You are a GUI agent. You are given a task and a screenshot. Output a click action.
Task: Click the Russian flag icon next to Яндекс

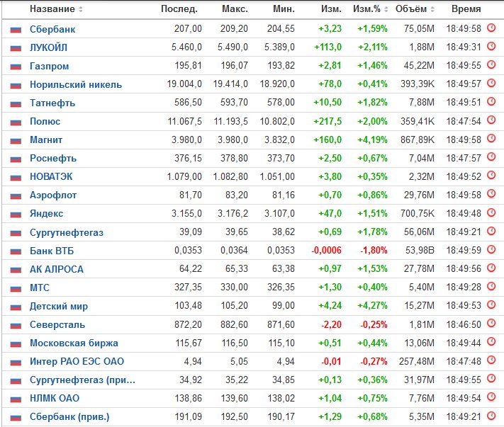pyautogui.click(x=16, y=214)
